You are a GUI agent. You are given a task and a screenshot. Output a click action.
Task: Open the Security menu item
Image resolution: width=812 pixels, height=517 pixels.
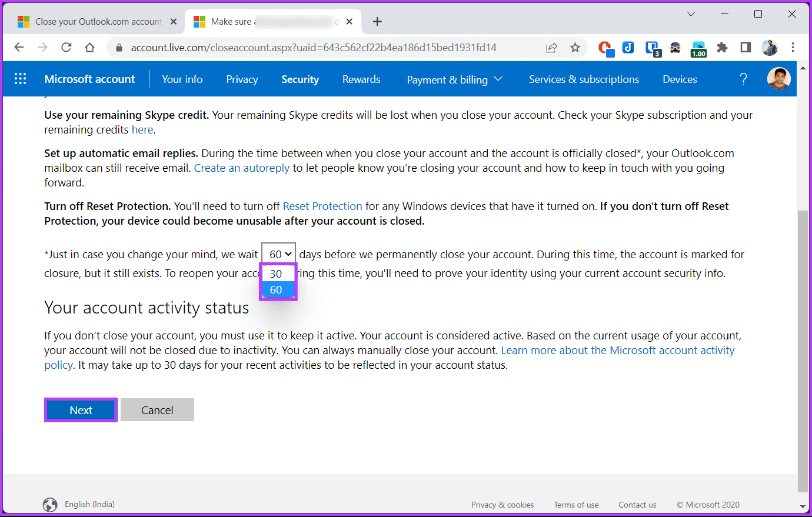tap(300, 79)
